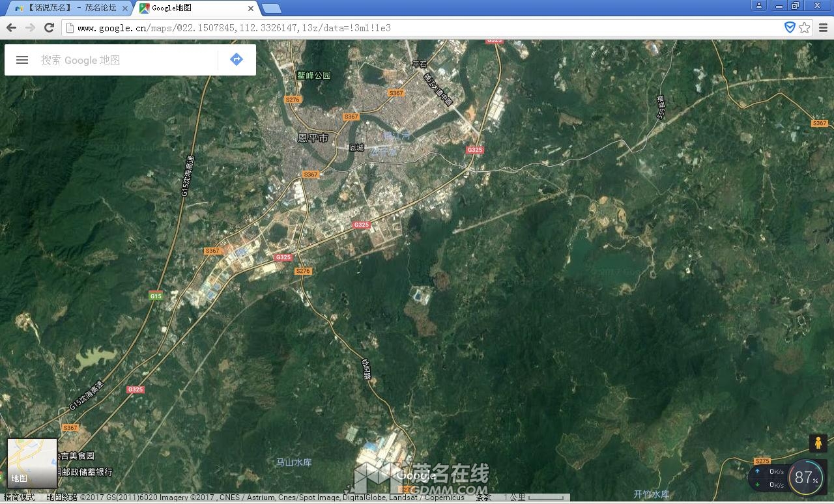
Task: Open a new browser tab
Action: pos(271,8)
